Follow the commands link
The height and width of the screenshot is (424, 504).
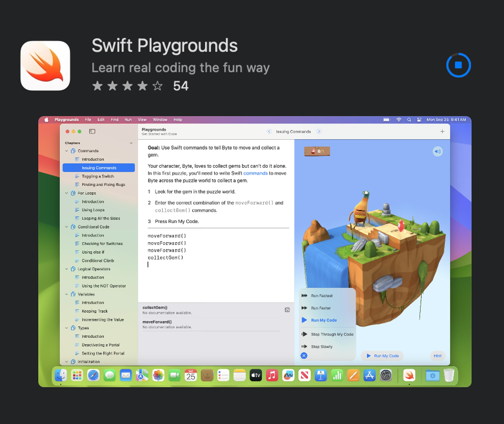coord(255,173)
